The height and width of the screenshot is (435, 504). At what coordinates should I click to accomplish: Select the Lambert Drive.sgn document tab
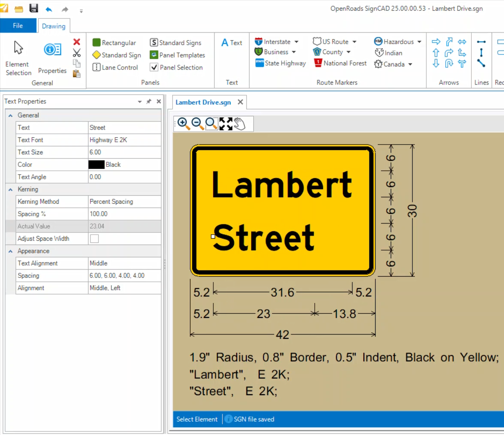203,102
